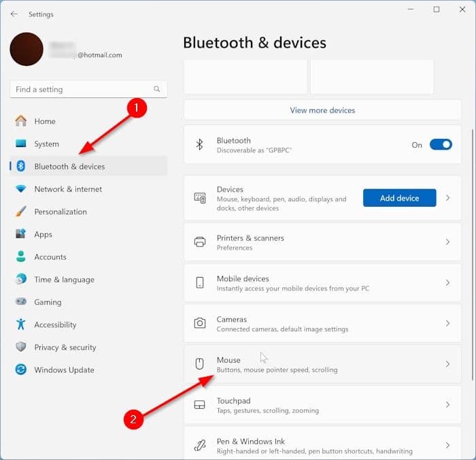Click the Accessibility person icon
Image resolution: width=476 pixels, height=460 pixels.
[x=21, y=325]
